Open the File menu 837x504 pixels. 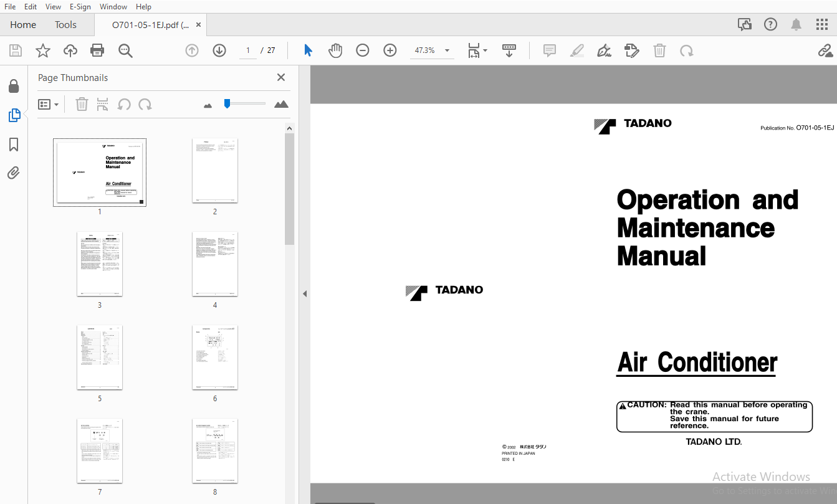10,6
